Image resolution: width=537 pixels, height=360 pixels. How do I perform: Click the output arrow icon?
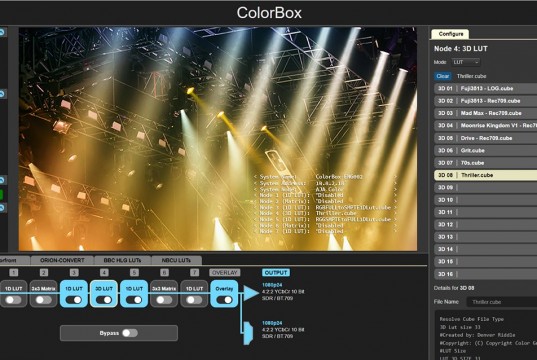click(251, 293)
